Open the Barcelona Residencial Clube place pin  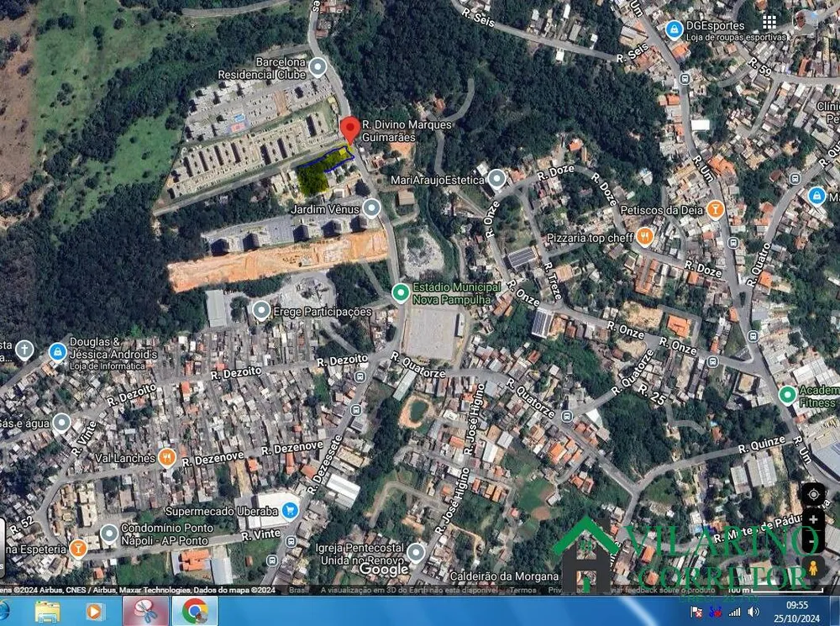(x=318, y=67)
